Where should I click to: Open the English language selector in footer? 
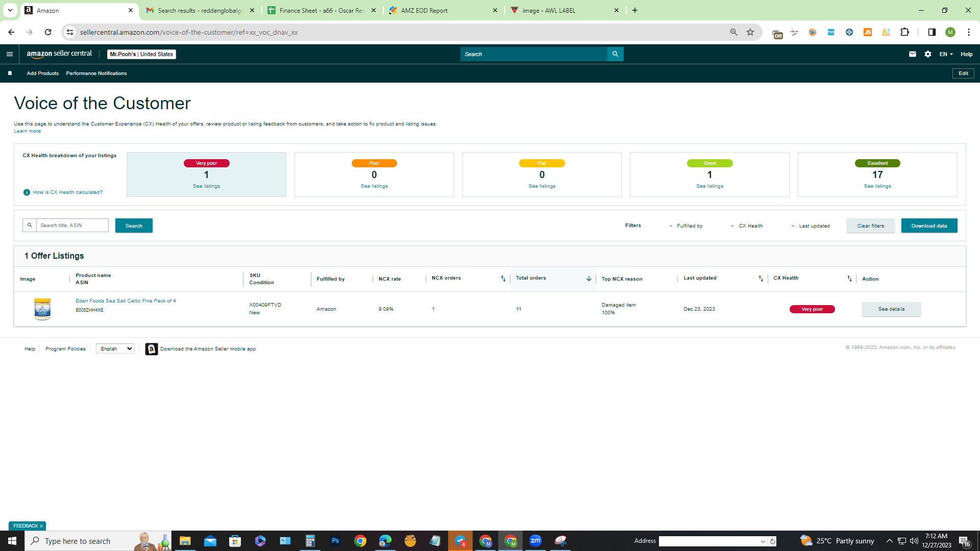pos(115,349)
